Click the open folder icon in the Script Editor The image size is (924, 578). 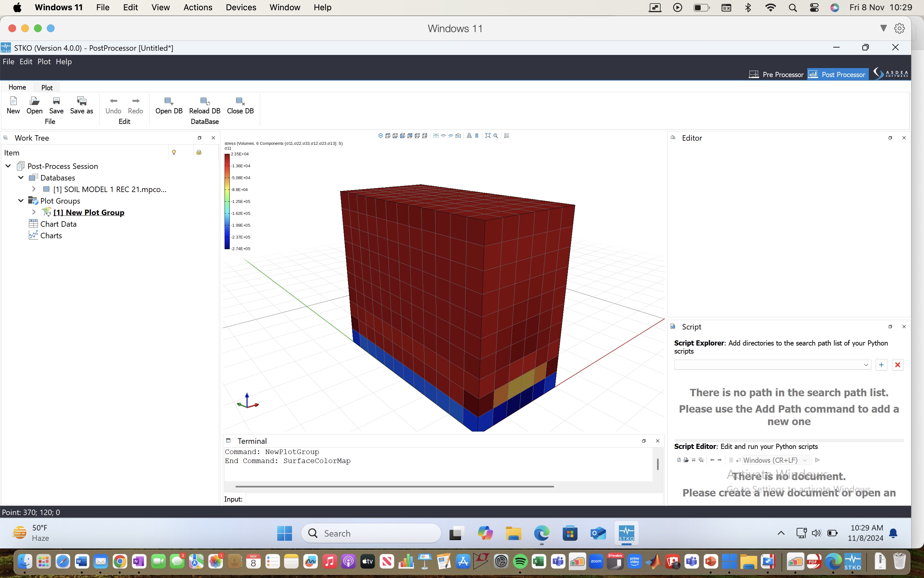click(x=686, y=460)
